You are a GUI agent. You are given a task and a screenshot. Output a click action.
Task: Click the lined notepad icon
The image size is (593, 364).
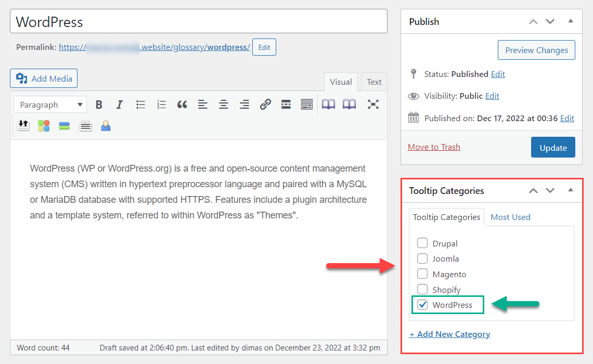[x=85, y=126]
